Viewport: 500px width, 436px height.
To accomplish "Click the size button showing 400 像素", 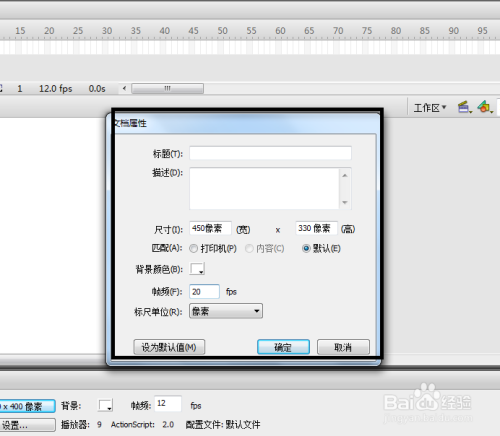I will pos(27,406).
